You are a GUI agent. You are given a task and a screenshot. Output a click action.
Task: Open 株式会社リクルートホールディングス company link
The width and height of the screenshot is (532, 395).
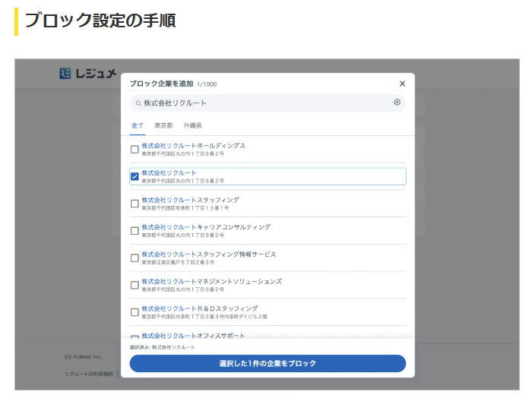193,145
